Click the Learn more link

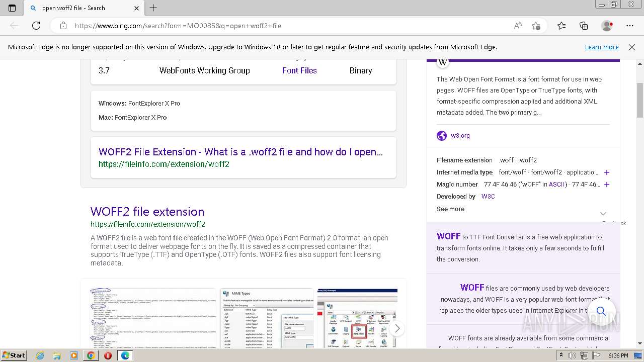click(602, 47)
